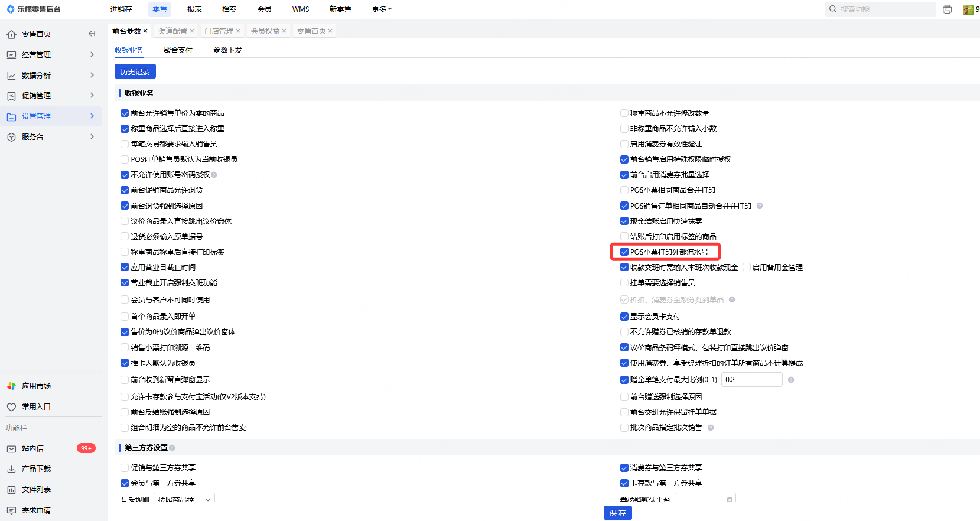The height and width of the screenshot is (521, 980).
Task: Click the help icon beside 批次商品指定批次销售
Action: click(x=711, y=428)
